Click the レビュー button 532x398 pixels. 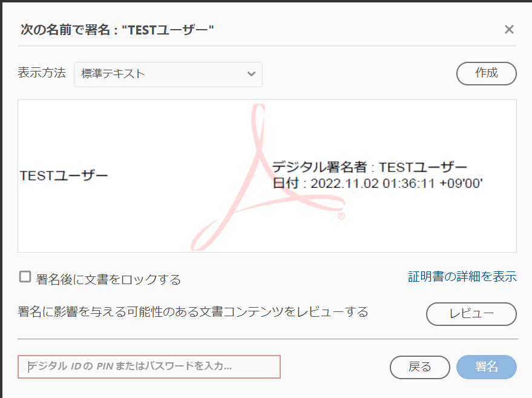tap(471, 314)
